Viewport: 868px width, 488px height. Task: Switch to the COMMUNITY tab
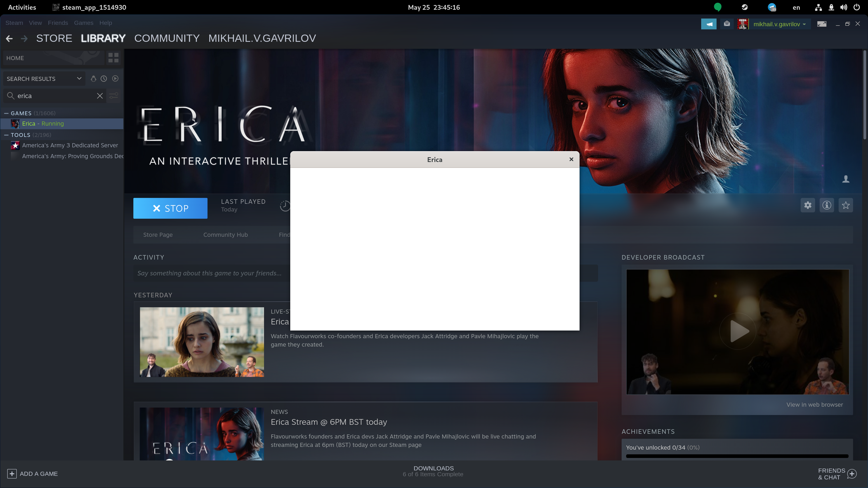click(167, 38)
